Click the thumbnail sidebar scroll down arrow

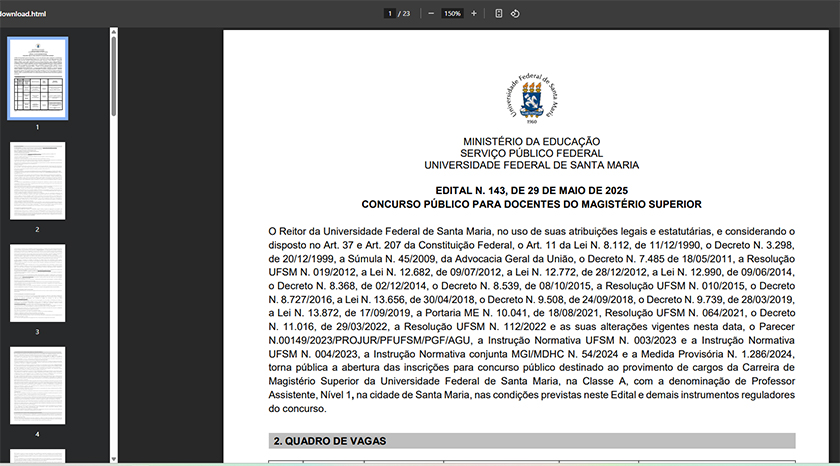[x=114, y=459]
